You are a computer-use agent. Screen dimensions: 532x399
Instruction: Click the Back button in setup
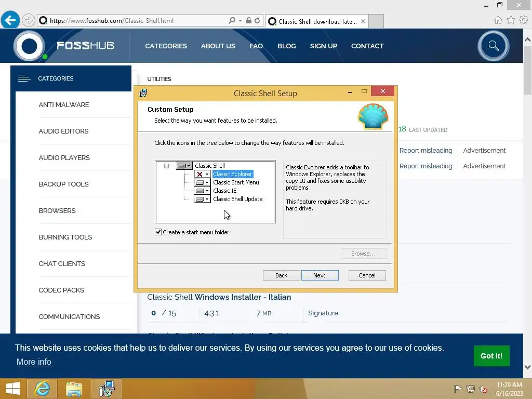281,275
